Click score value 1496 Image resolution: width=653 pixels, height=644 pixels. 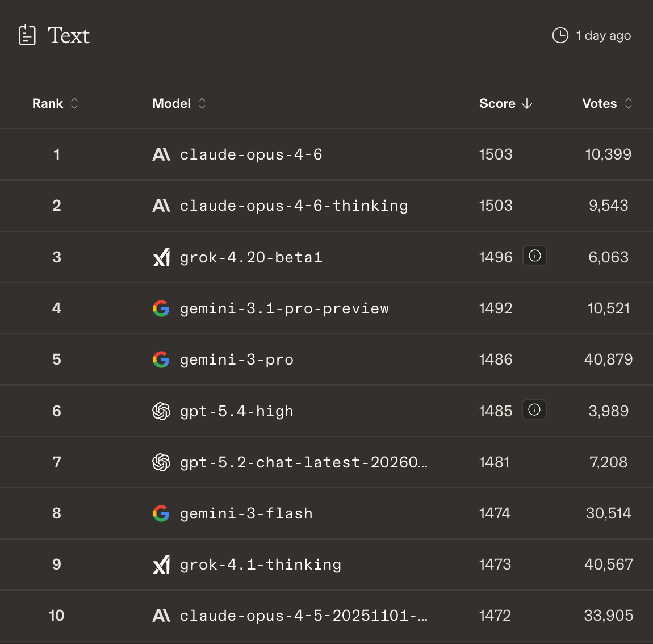[x=496, y=257]
